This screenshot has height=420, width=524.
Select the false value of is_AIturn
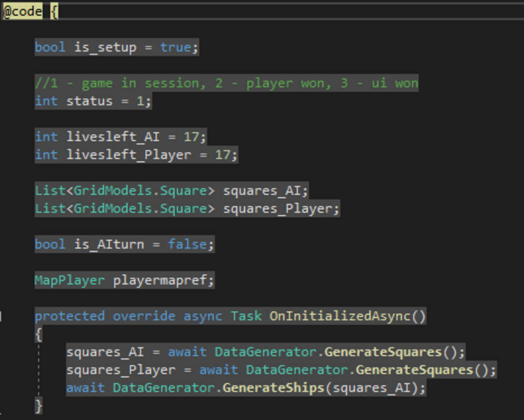click(x=190, y=244)
